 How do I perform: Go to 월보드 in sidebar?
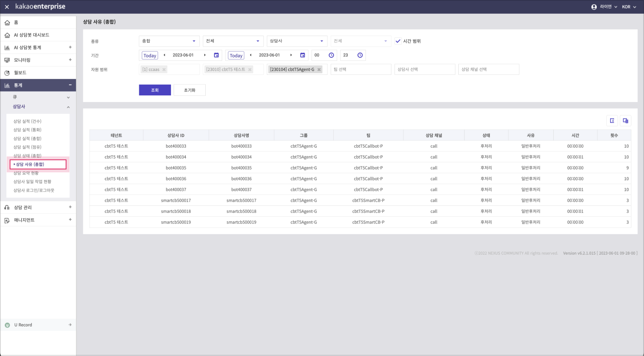tap(20, 73)
